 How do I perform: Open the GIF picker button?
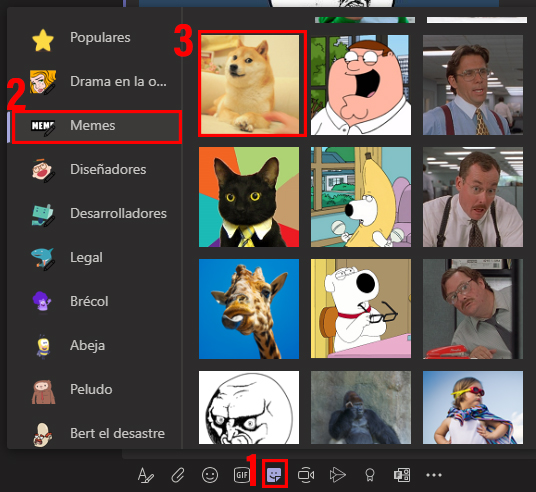click(242, 475)
